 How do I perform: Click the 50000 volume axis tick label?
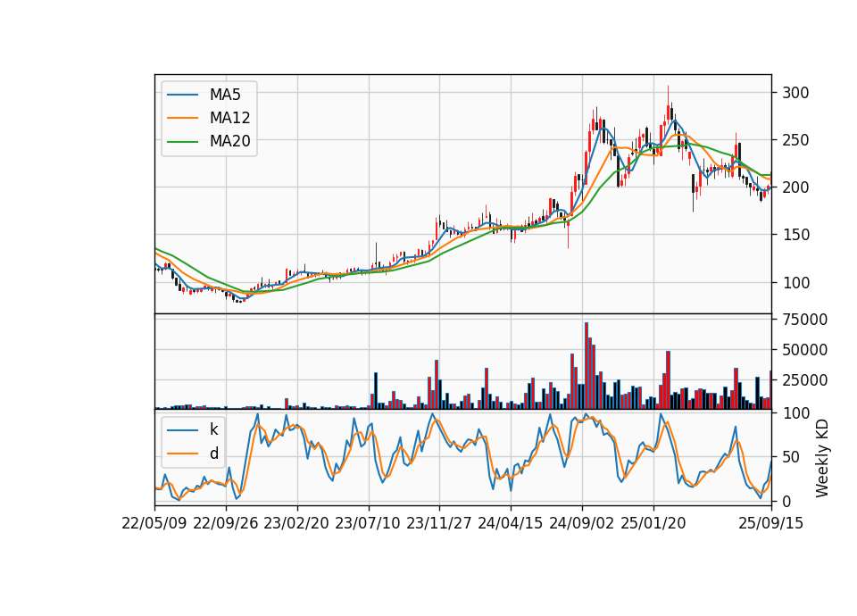[804, 350]
